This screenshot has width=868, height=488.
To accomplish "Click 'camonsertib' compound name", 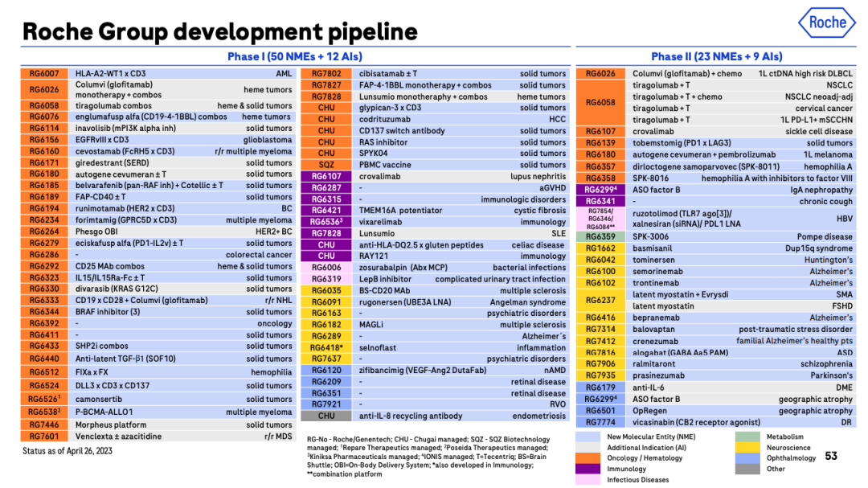I will (99, 399).
